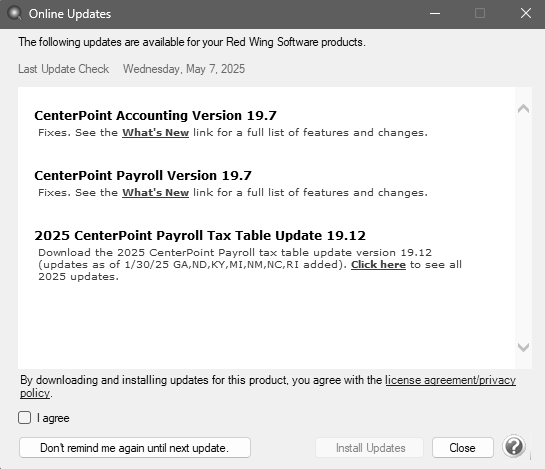Follow Click here link for 2025 tax updates
This screenshot has height=469, width=545.
point(378,265)
